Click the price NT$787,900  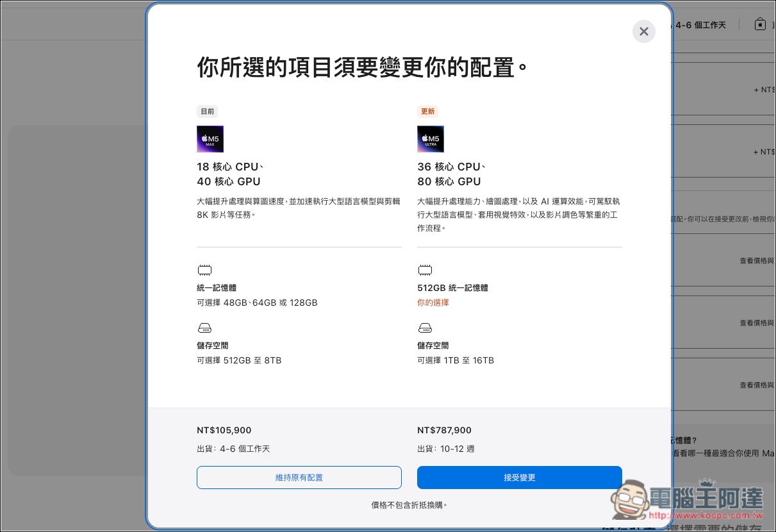[x=444, y=430]
